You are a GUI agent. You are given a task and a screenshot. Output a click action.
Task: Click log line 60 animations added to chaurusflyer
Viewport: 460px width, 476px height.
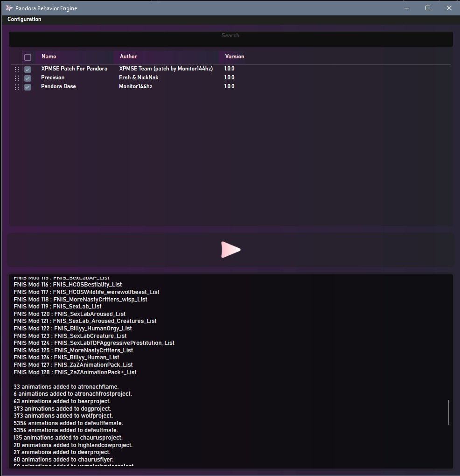point(63,460)
